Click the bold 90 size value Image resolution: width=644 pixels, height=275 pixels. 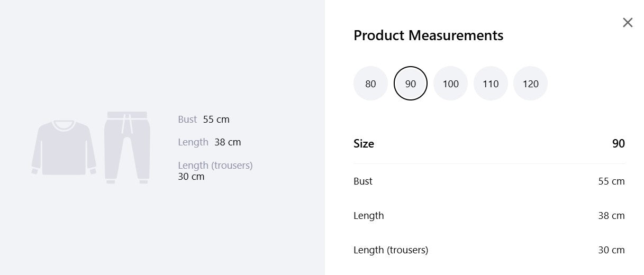click(619, 143)
